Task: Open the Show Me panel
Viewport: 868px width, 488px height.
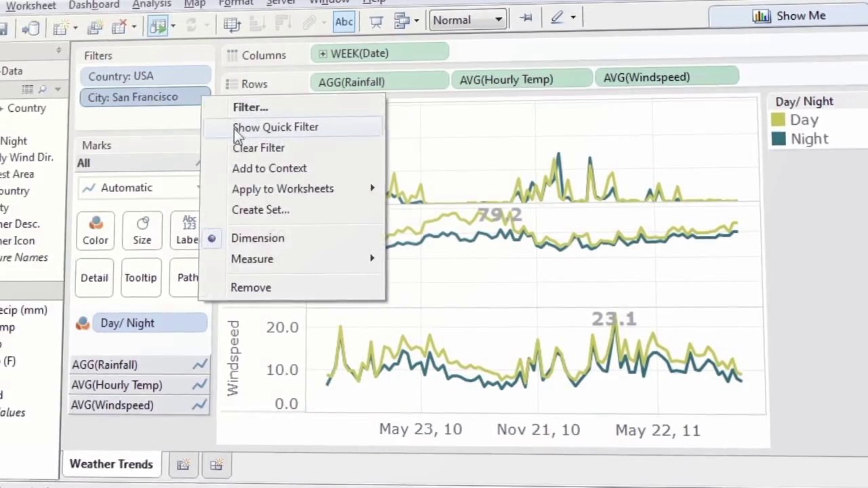Action: (788, 16)
